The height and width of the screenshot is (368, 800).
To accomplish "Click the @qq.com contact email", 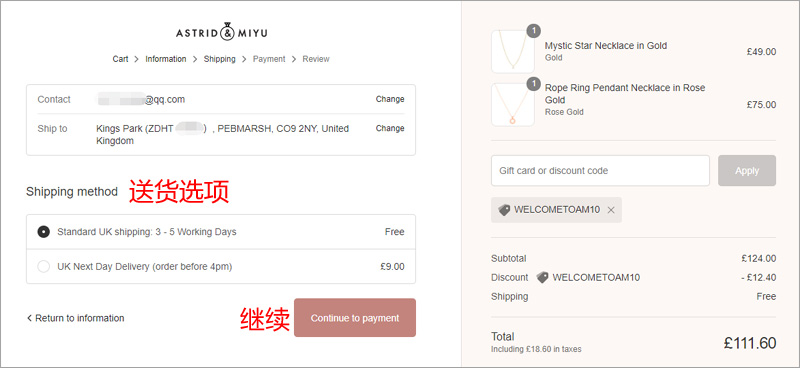I will 165,100.
